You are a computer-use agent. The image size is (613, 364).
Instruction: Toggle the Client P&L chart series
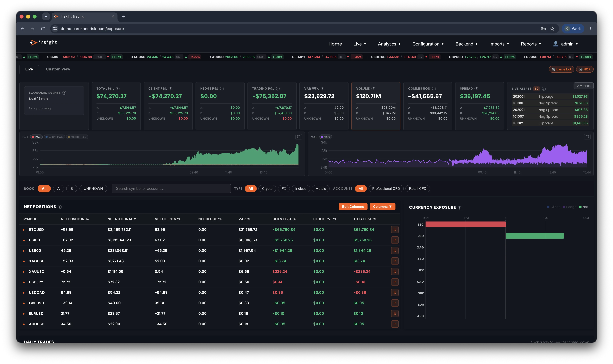pos(54,137)
